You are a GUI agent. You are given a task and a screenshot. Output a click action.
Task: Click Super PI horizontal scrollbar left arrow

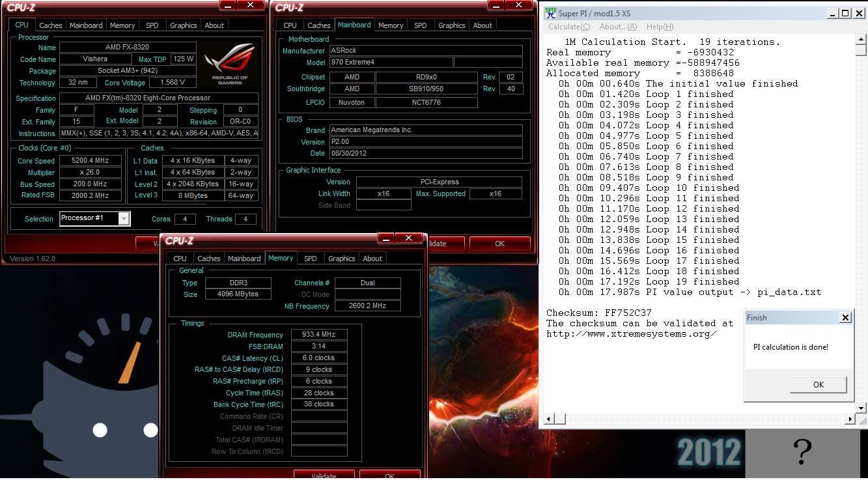pos(549,419)
